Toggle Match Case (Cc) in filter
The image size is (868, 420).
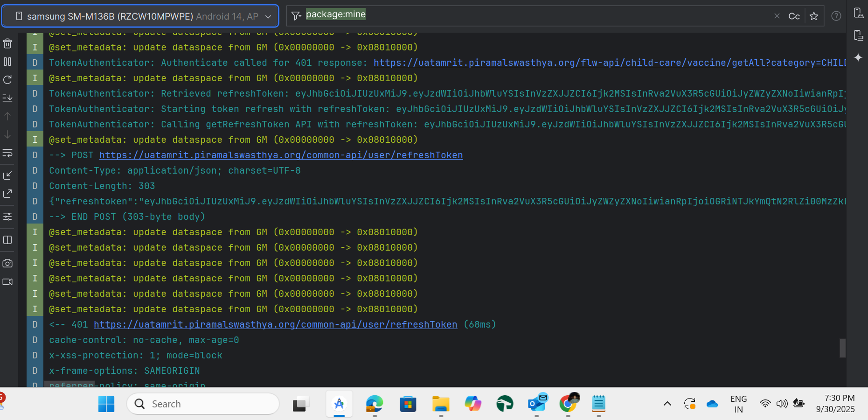[794, 16]
